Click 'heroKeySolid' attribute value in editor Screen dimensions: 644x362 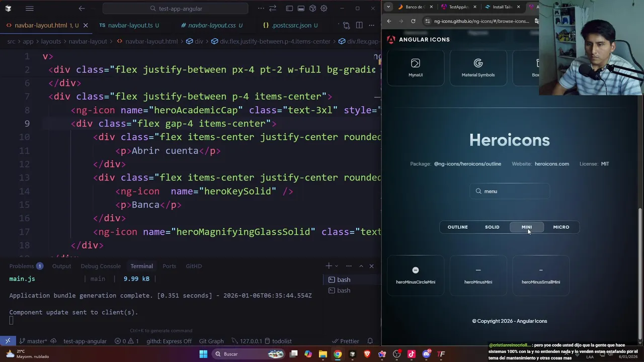[x=237, y=191]
